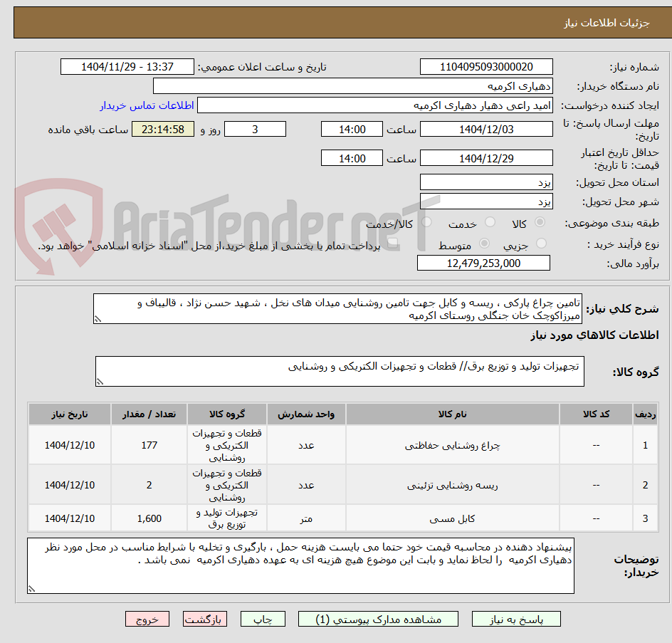Click the announcement date field 1404/11/29 - 13:37
This screenshot has width=672, height=643.
pos(127,67)
